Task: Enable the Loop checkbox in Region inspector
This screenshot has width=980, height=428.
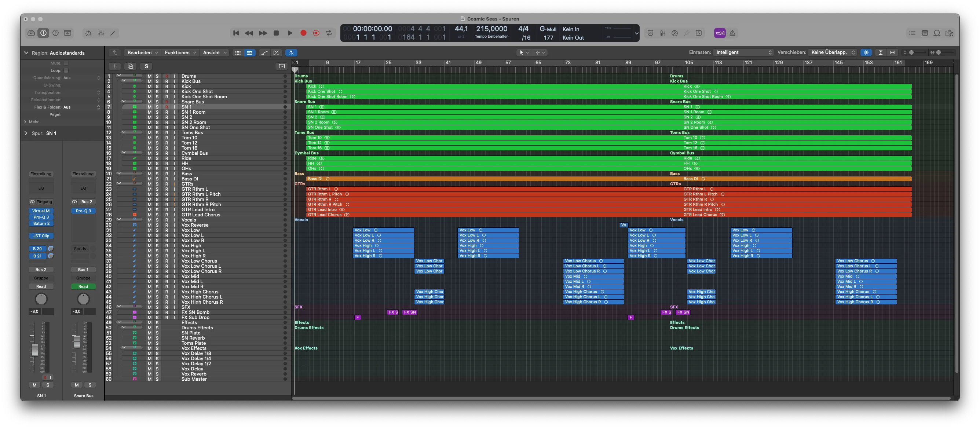Action: [x=66, y=70]
